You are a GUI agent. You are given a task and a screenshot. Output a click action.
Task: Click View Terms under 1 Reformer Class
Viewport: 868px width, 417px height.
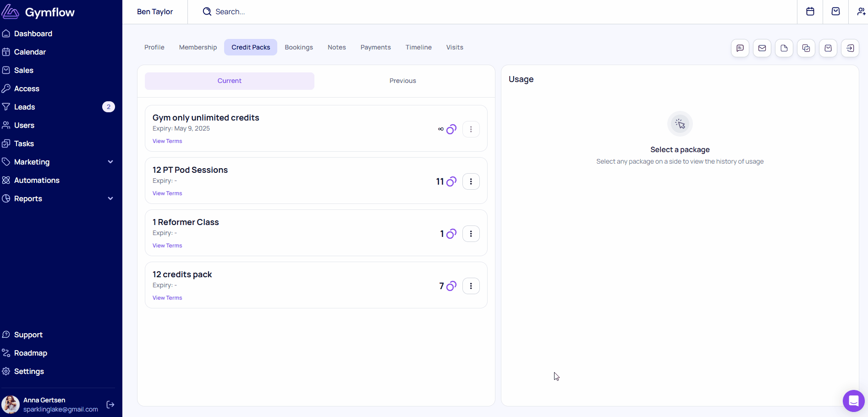pos(167,246)
